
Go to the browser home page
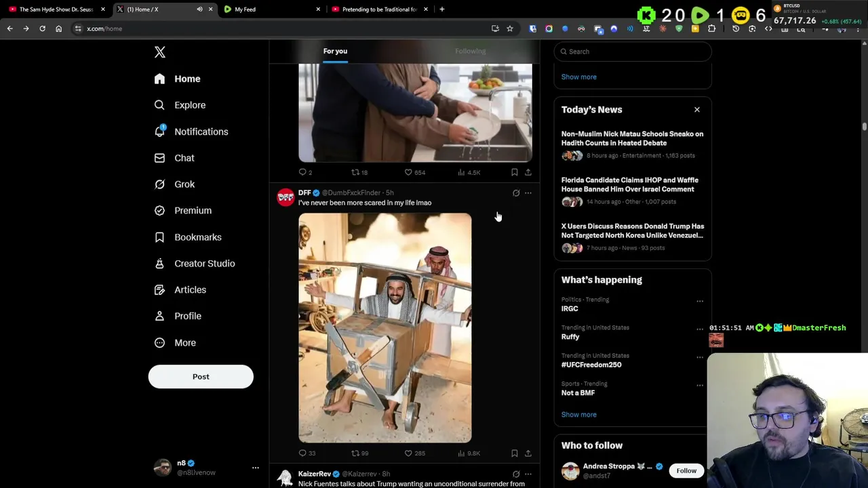coord(58,28)
